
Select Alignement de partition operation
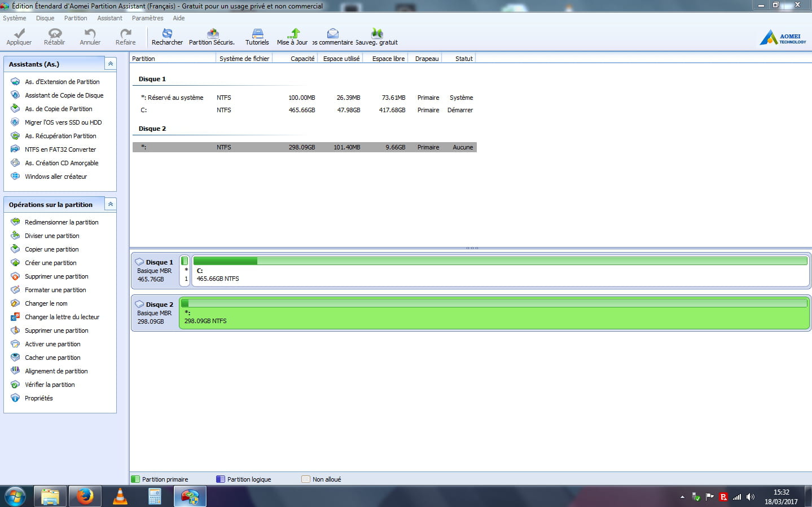[x=56, y=371]
